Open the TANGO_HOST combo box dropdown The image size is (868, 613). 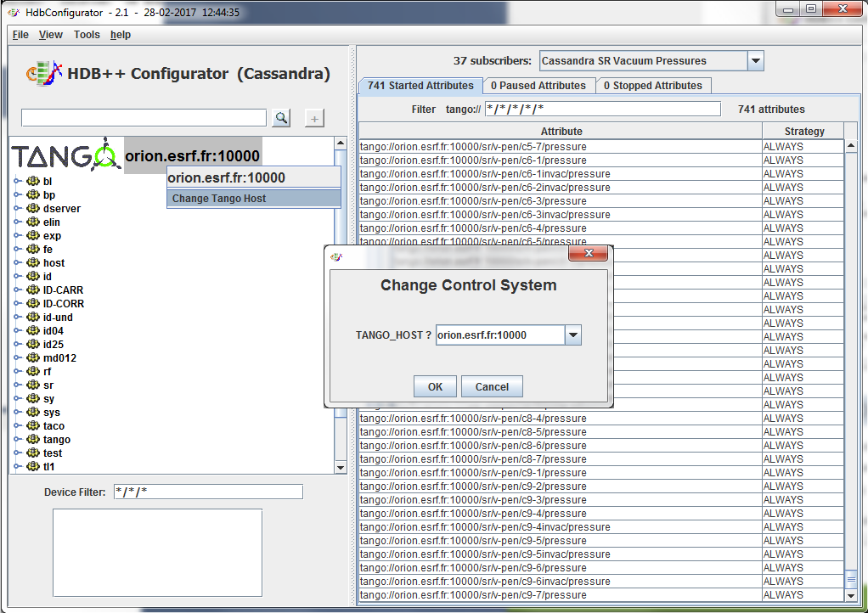[573, 335]
